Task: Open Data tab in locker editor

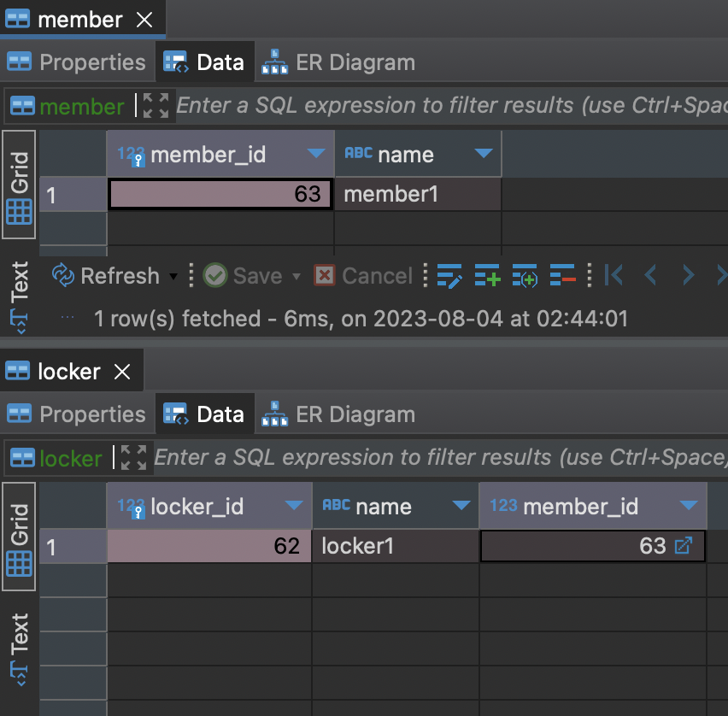Action: (x=204, y=414)
